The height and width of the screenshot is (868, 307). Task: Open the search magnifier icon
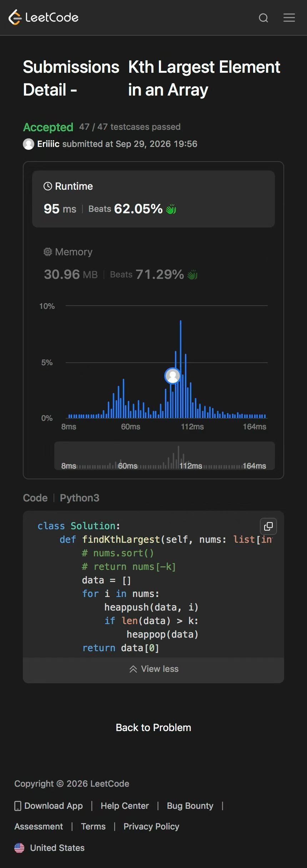(263, 18)
